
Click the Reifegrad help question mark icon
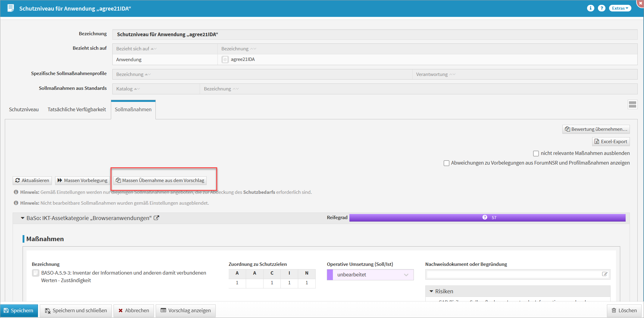pos(485,217)
